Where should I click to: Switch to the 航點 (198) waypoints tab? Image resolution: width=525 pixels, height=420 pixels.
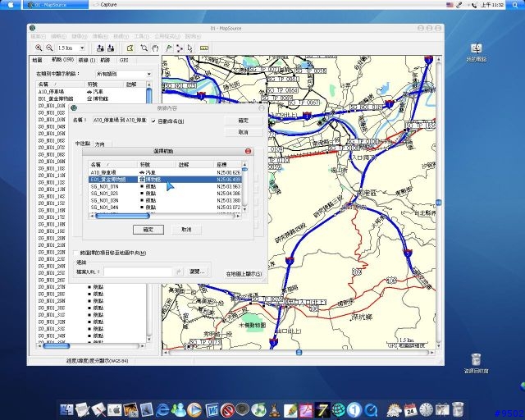(x=62, y=60)
